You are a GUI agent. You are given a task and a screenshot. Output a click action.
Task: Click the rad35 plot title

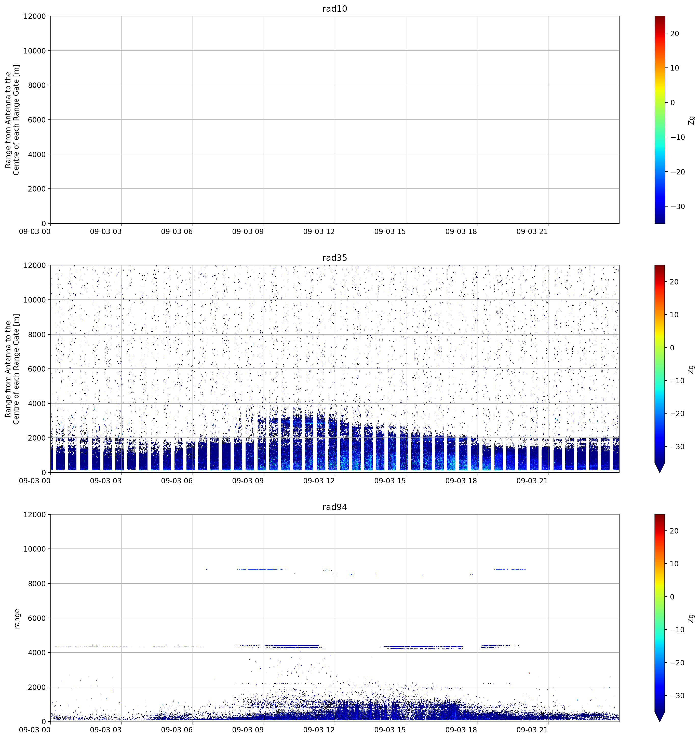coord(335,258)
